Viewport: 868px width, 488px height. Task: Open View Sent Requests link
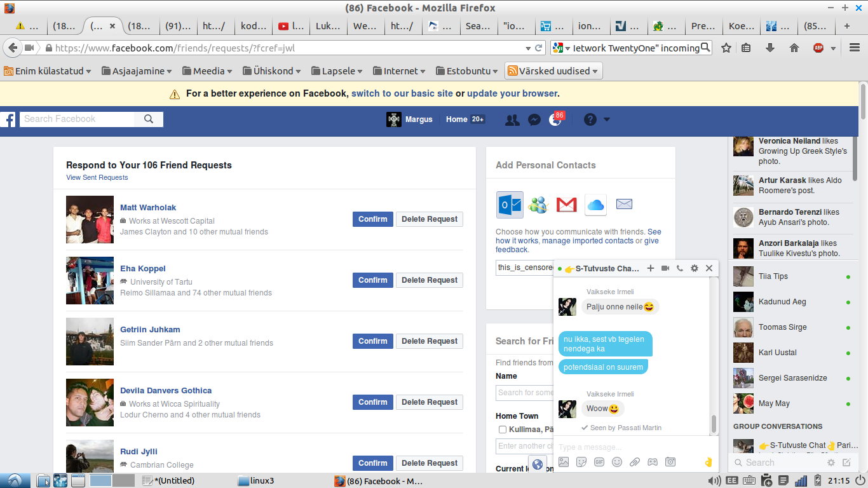(97, 178)
